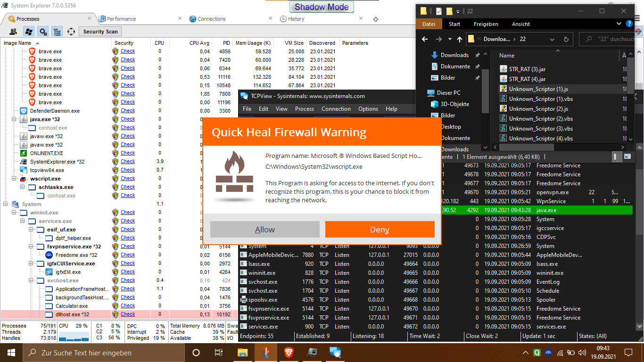Switch Explorer to details view layout
Screen dimensions: 644x362
point(616,156)
